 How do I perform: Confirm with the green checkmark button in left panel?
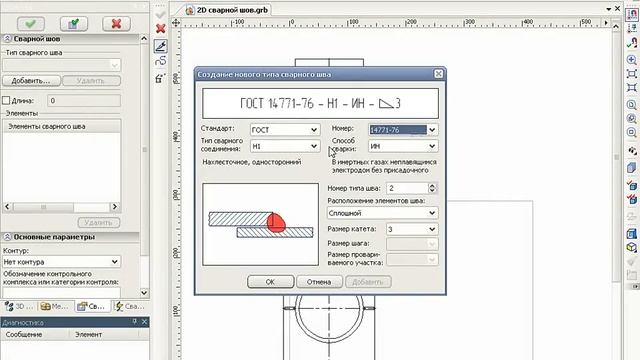31,24
